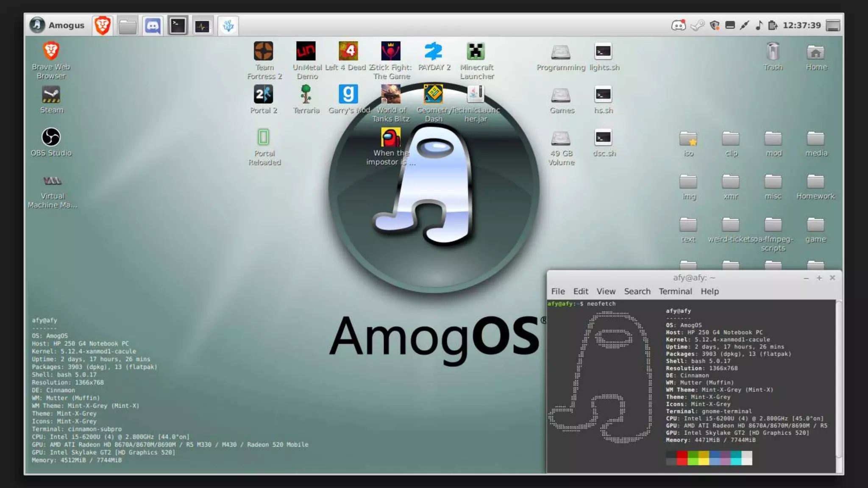Open the Search menu in the terminal
The width and height of the screenshot is (868, 488).
637,291
